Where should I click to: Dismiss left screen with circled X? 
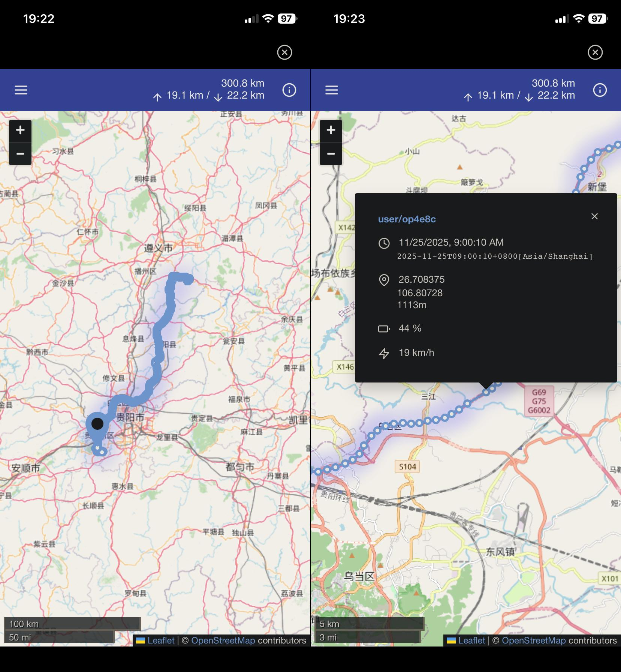coord(284,52)
